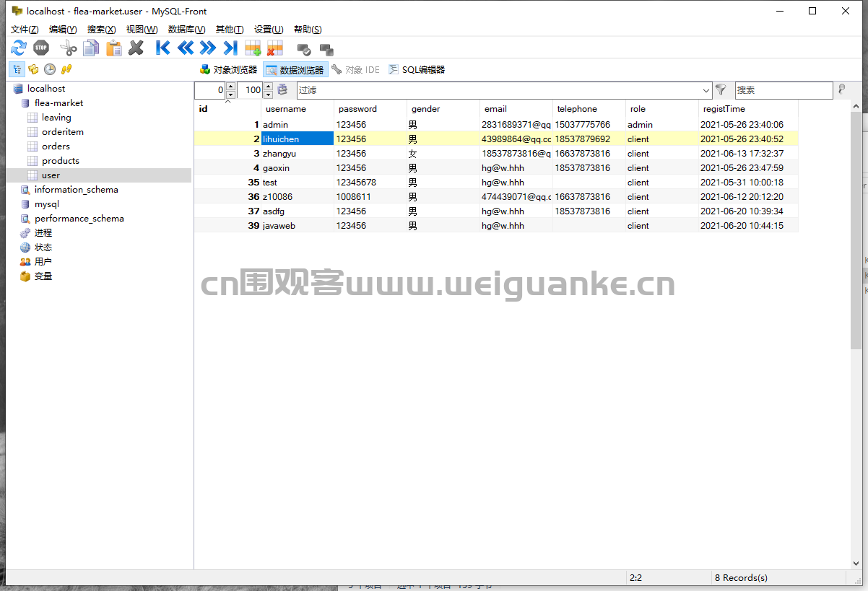Click the spinner arrows beside the 100 limit field

[268, 90]
